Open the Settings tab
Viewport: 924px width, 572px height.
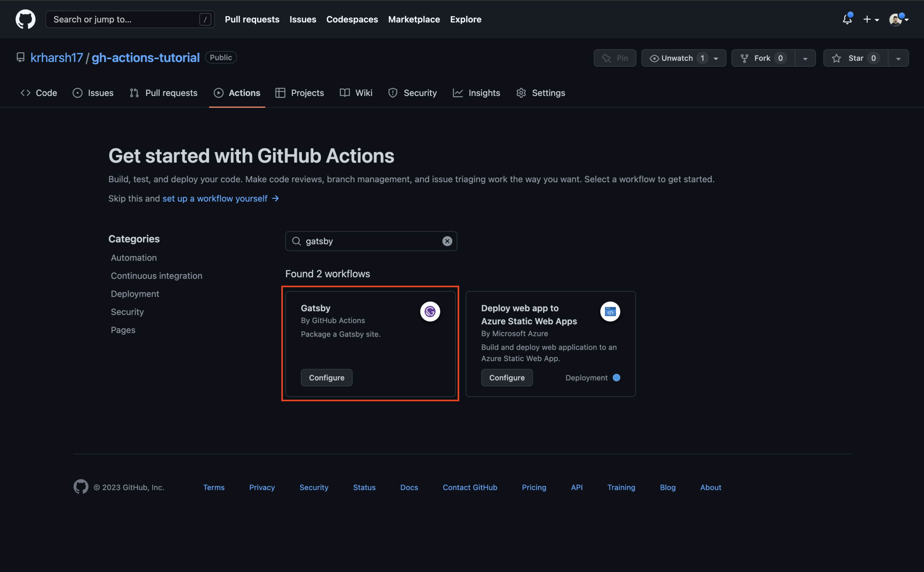click(x=540, y=93)
